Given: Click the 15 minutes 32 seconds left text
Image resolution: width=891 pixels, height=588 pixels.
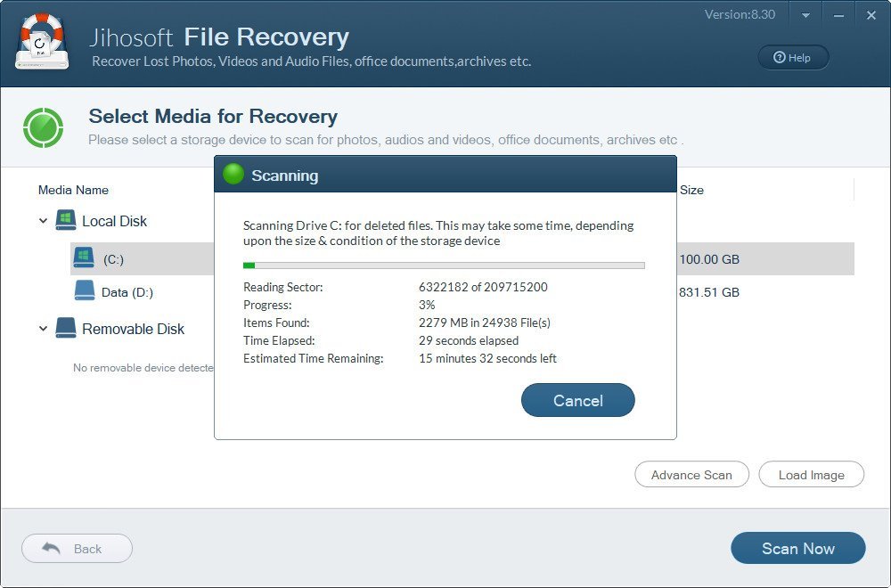Looking at the screenshot, I should click(487, 358).
